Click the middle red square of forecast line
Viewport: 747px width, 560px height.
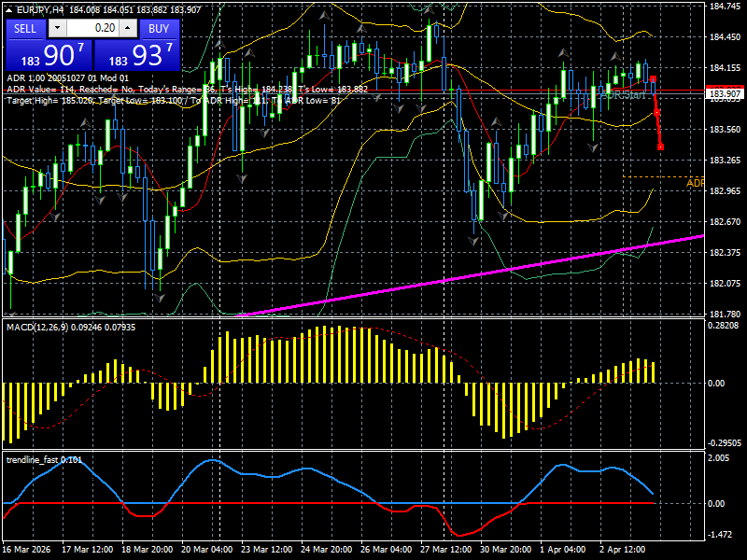pos(656,112)
